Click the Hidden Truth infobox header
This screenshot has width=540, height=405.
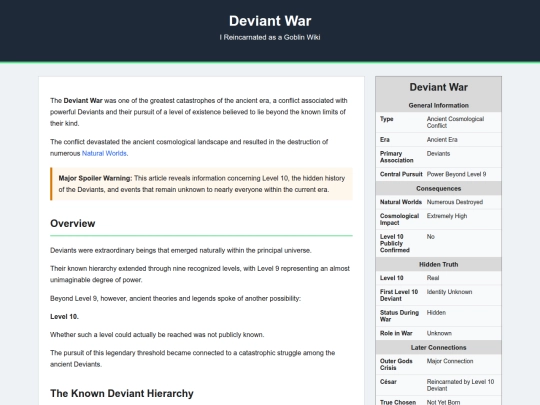[438, 264]
